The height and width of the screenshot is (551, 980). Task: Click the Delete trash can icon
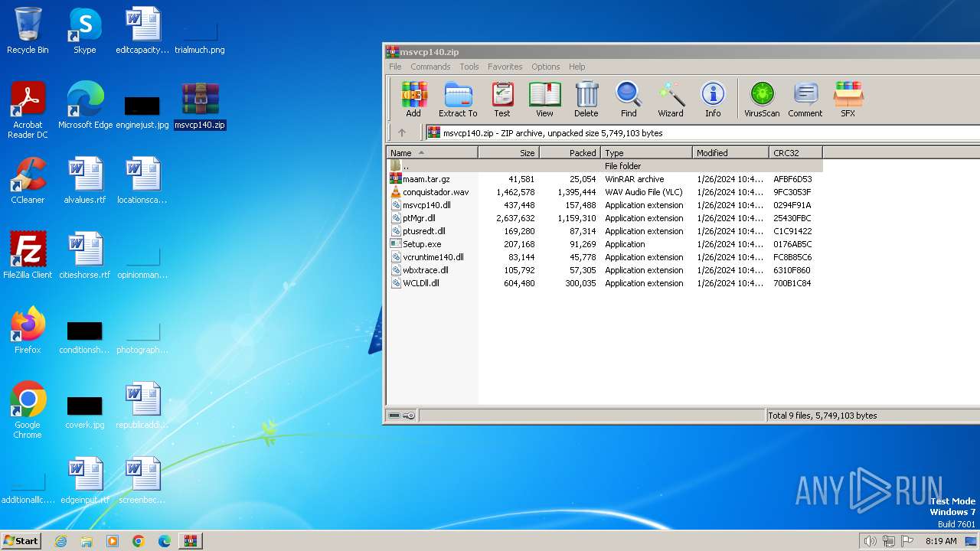click(586, 99)
